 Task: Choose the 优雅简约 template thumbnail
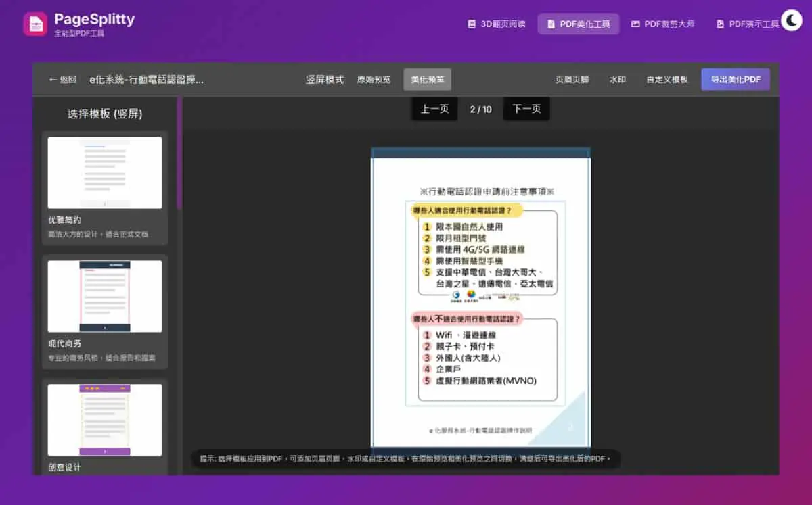click(105, 173)
